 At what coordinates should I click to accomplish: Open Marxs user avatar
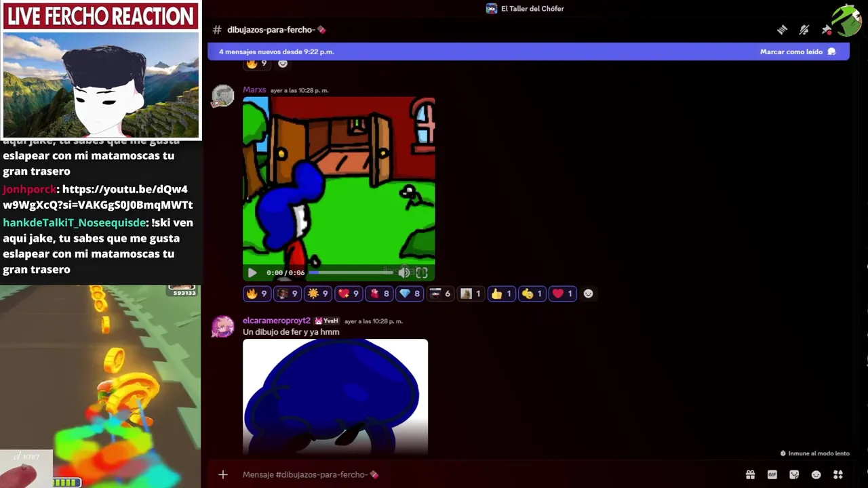click(x=222, y=96)
